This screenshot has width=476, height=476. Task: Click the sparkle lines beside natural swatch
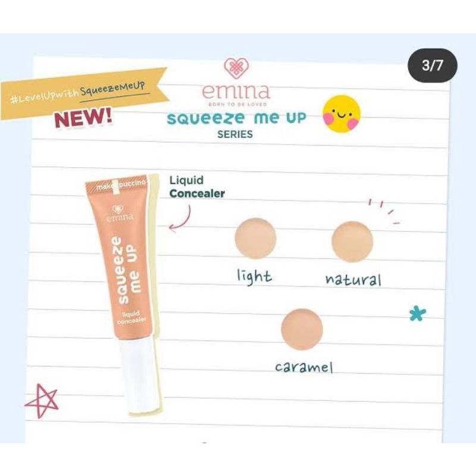384,211
